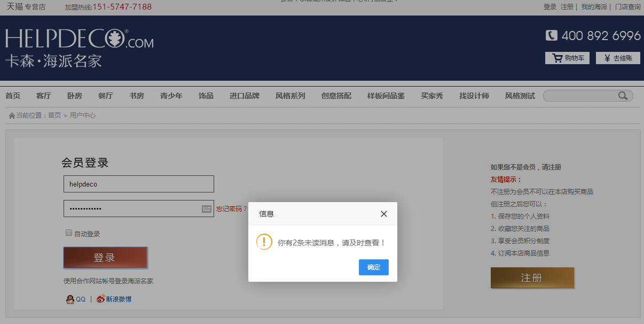Click the Sina Weibo login icon

point(101,299)
